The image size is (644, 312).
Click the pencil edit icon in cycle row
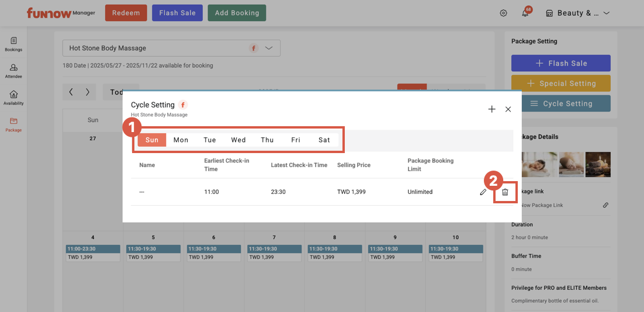[483, 192]
